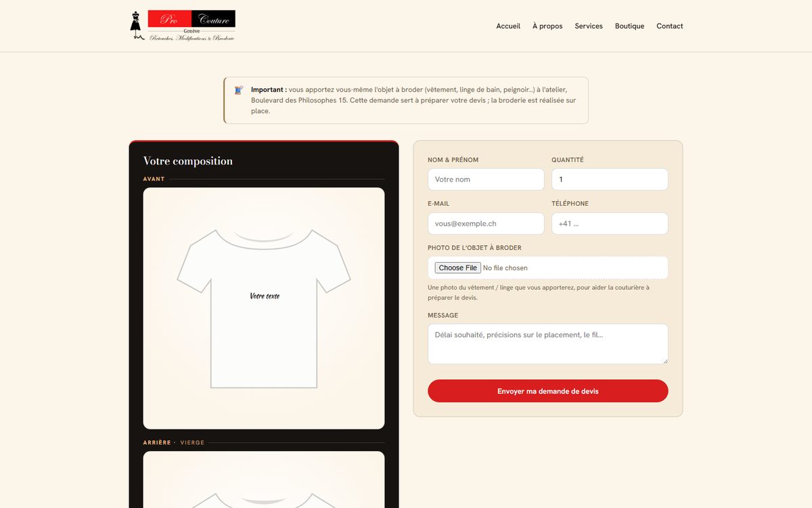
Task: Click the 'MESSAGE' field label
Action: pos(443,316)
